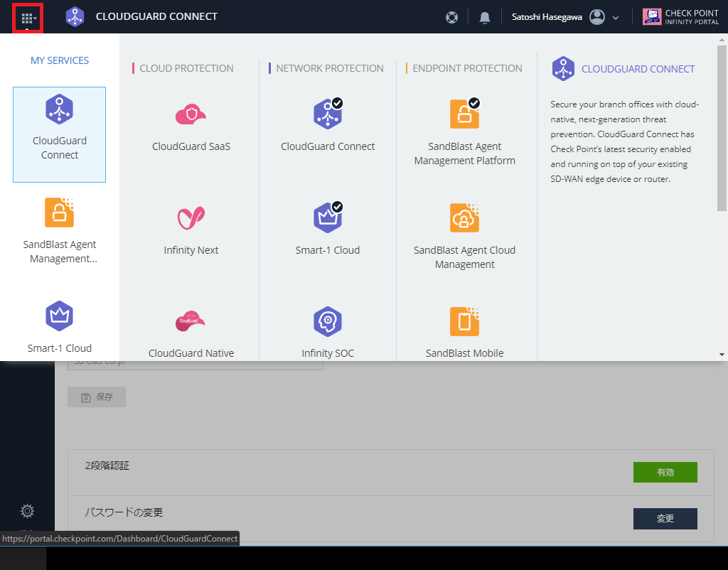Click the Satoshi Hasegawa user name
This screenshot has height=570, width=728.
[x=547, y=17]
